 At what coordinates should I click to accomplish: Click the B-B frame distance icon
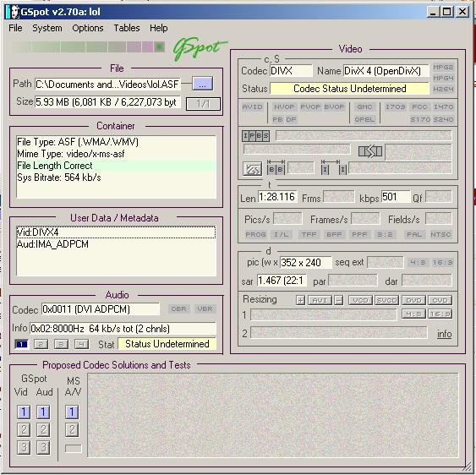point(276,167)
